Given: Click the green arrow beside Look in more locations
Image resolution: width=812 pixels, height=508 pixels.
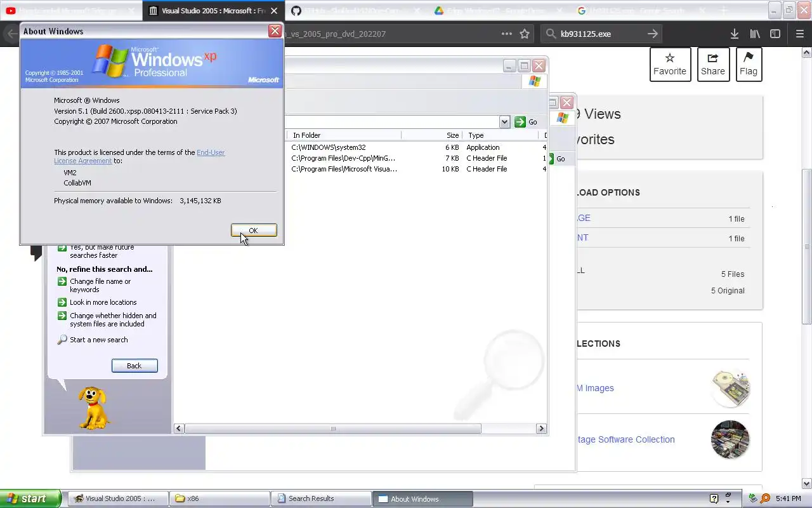Looking at the screenshot, I should 62,302.
